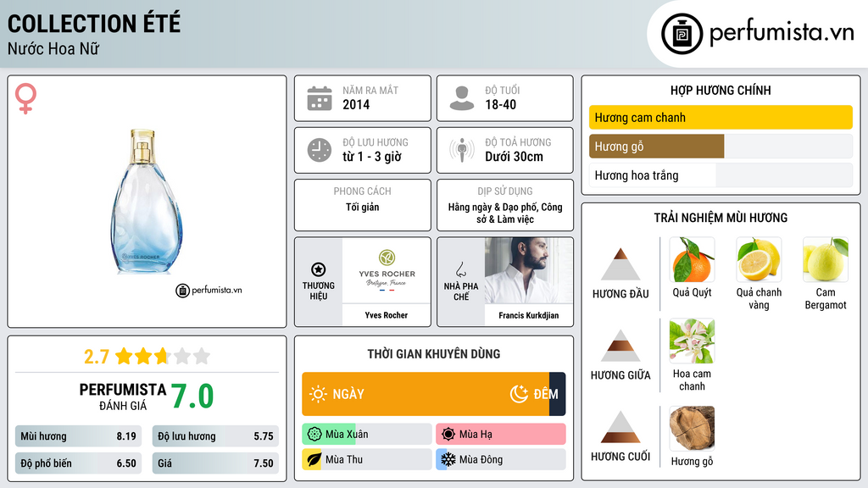The width and height of the screenshot is (868, 488).
Task: Click the style value Tối giản
Action: pos(363,207)
